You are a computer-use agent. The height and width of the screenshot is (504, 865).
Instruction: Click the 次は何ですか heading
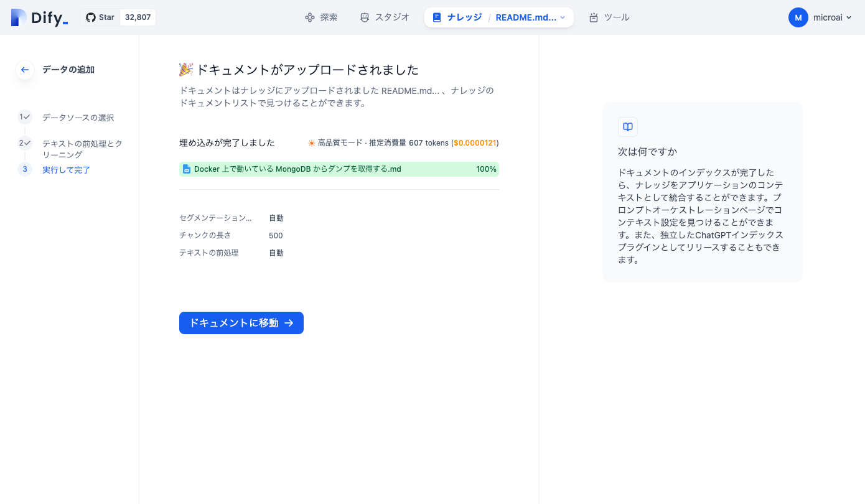point(648,152)
